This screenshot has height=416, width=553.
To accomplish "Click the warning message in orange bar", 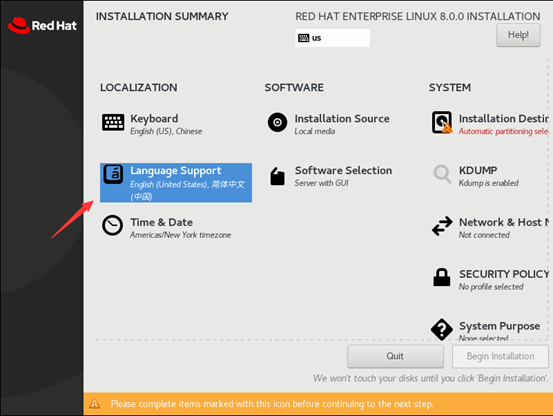I will point(272,404).
